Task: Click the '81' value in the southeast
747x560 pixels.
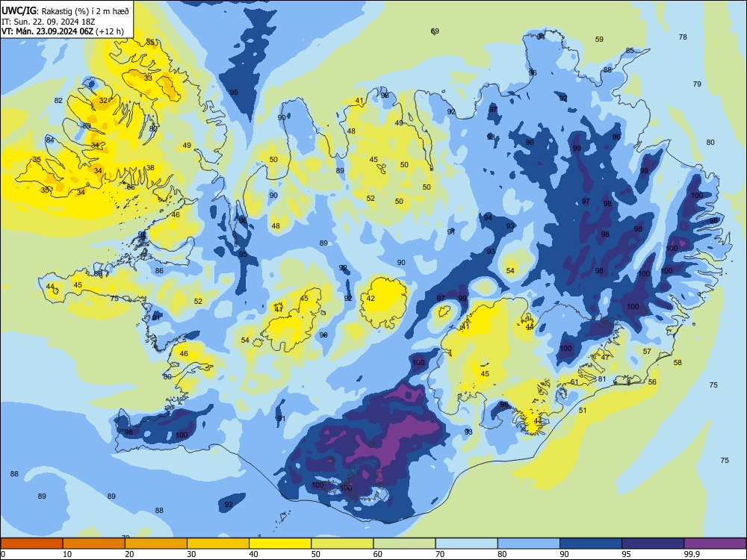Action: (x=602, y=379)
